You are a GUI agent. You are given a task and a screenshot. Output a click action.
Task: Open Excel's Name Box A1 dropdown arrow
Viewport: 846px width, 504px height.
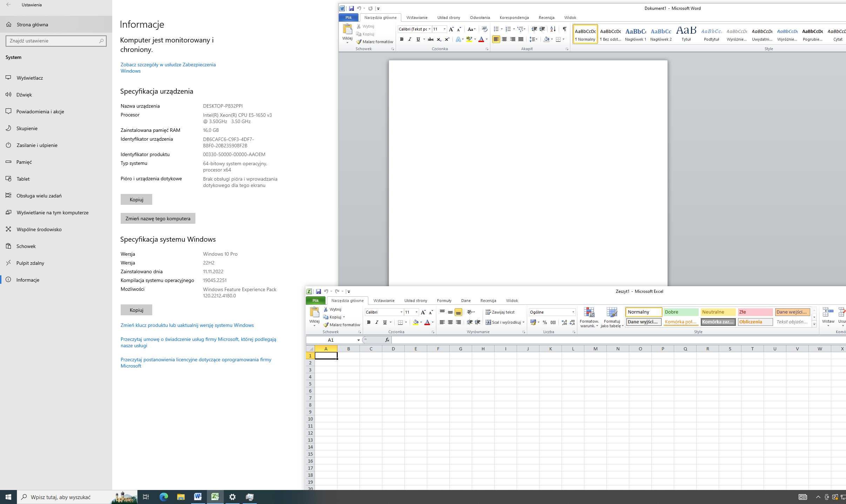click(358, 340)
